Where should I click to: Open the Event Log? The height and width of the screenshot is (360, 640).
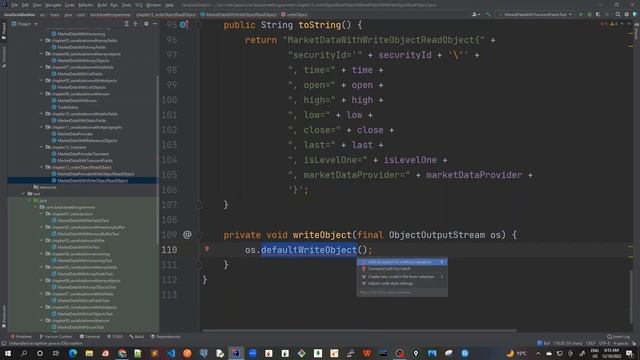pos(618,337)
